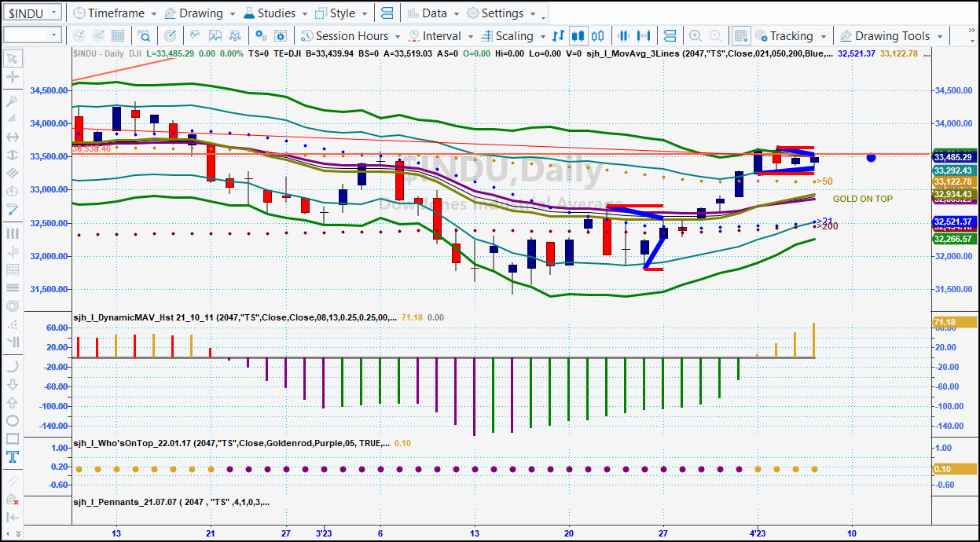Image resolution: width=980 pixels, height=542 pixels.
Task: Click the compress bar spacing icon
Action: pyautogui.click(x=625, y=36)
